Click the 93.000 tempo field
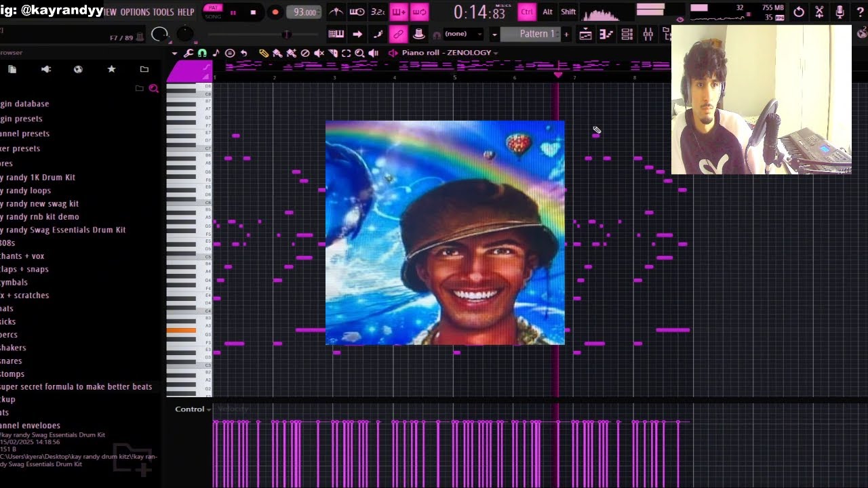This screenshot has height=488, width=868. (x=304, y=12)
